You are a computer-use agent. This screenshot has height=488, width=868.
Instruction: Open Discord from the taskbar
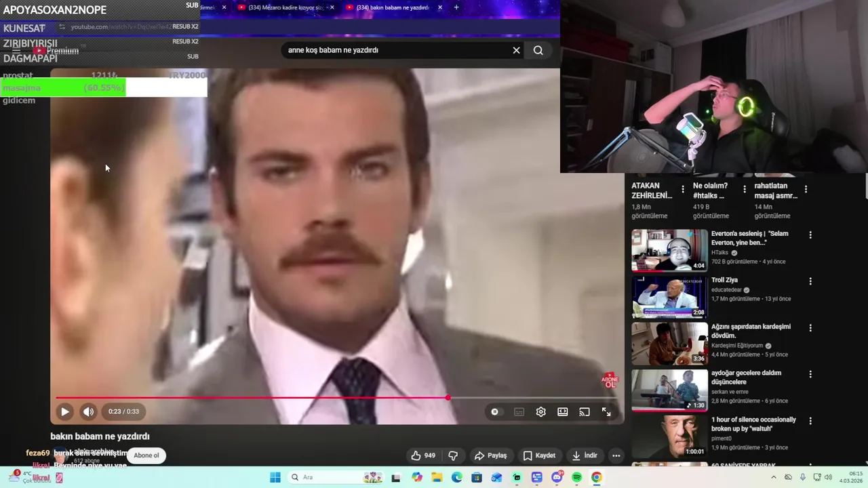(x=557, y=477)
